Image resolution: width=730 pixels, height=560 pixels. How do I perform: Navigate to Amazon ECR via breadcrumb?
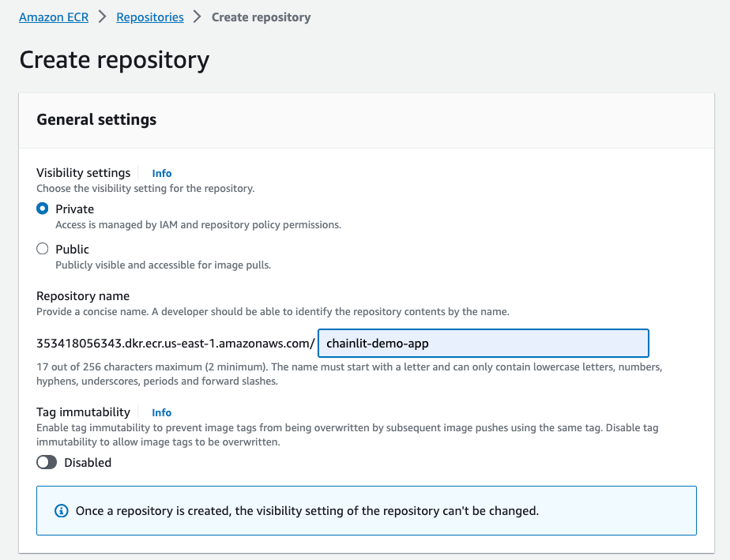click(53, 17)
